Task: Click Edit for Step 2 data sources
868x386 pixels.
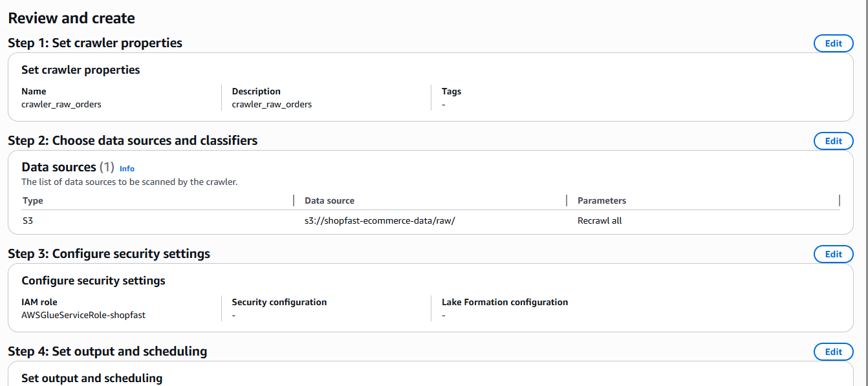Action: [833, 141]
